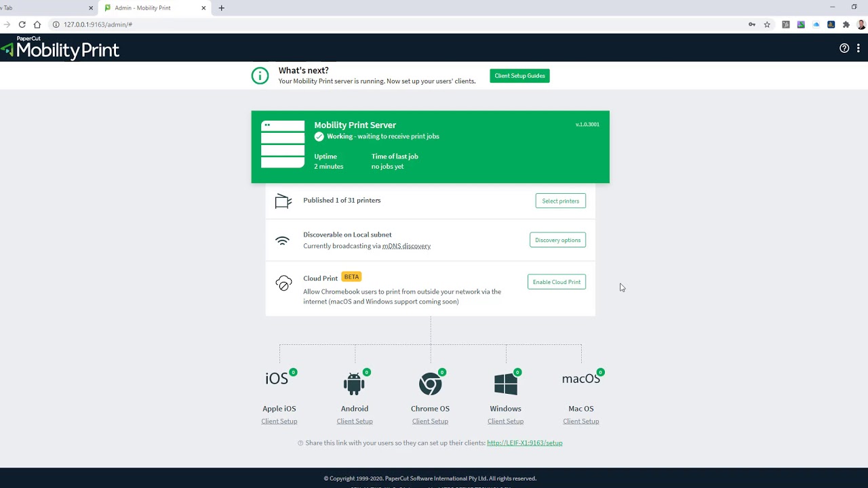Open the saved passwords key icon
The width and height of the screenshot is (868, 488).
(752, 24)
